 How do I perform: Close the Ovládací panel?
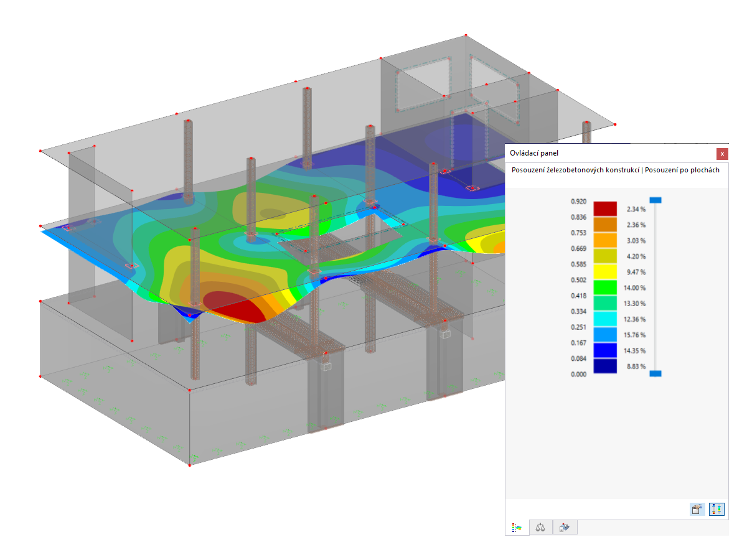pos(721,154)
